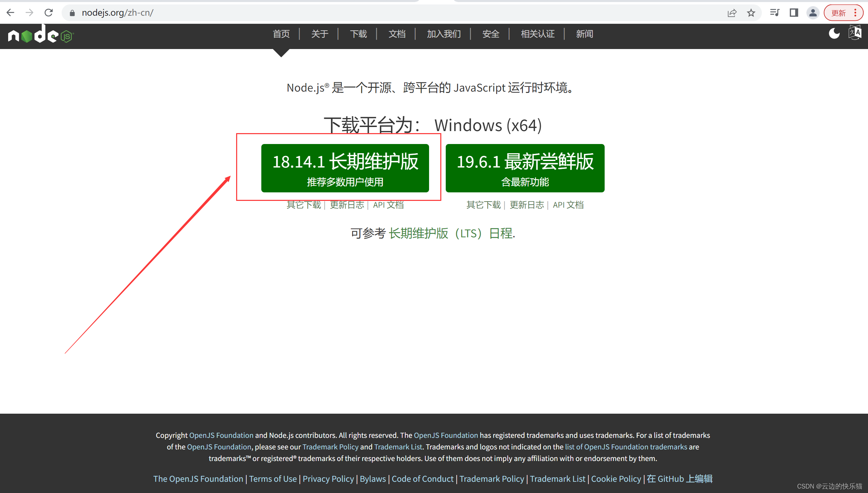Click the OpenJS Foundation link after 'of the'

[219, 447]
